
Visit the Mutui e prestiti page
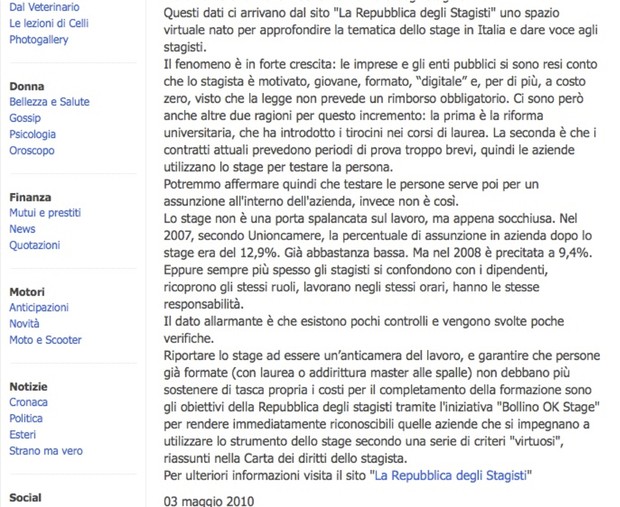pyautogui.click(x=45, y=213)
